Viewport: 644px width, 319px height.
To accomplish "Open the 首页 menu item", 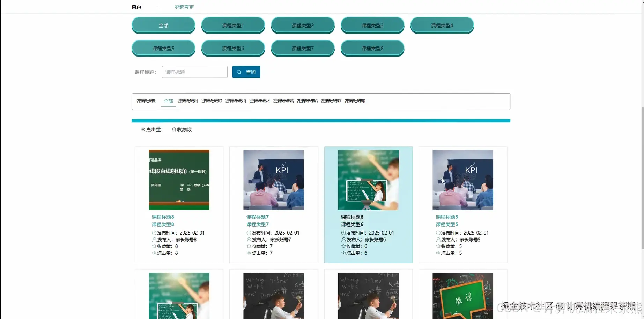I will tap(136, 6).
